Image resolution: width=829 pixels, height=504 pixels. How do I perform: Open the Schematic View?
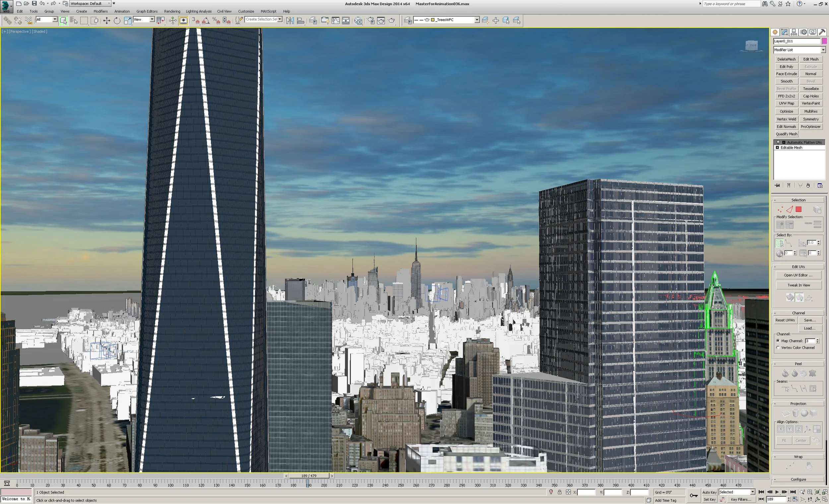click(x=346, y=21)
